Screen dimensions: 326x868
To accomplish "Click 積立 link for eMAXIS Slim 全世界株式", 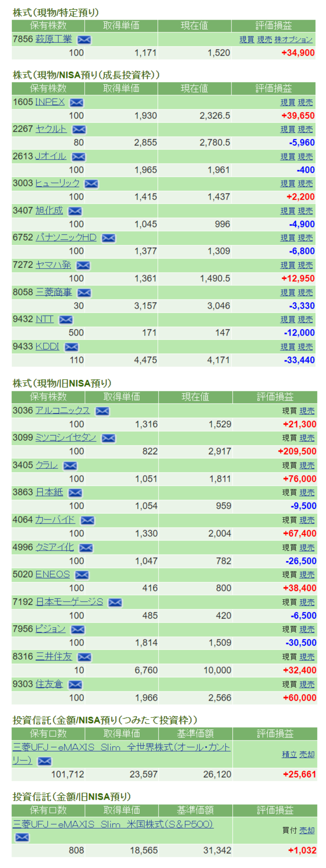I will [289, 754].
